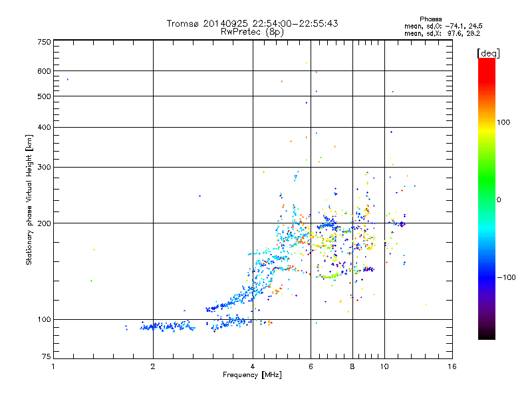Click the plot title 'Tromsø 20140925 22:54:00-22:55:43'

tap(252, 23)
